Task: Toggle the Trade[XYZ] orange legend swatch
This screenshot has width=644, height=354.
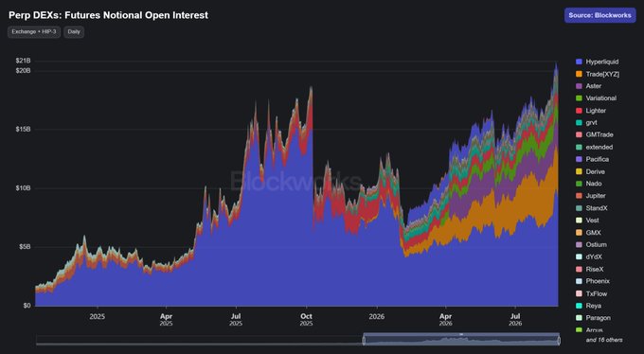Action: tap(579, 74)
